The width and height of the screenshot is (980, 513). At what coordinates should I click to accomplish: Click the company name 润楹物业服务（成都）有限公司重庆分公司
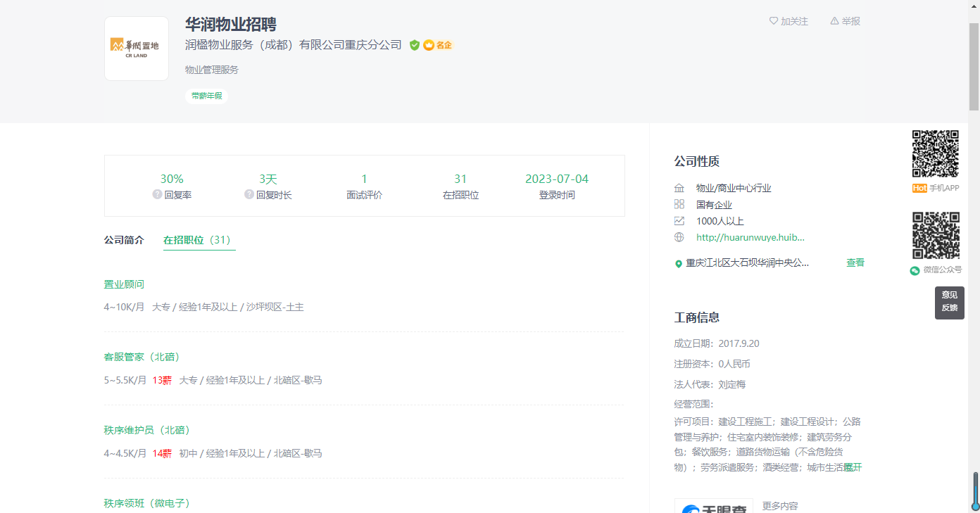pyautogui.click(x=294, y=45)
